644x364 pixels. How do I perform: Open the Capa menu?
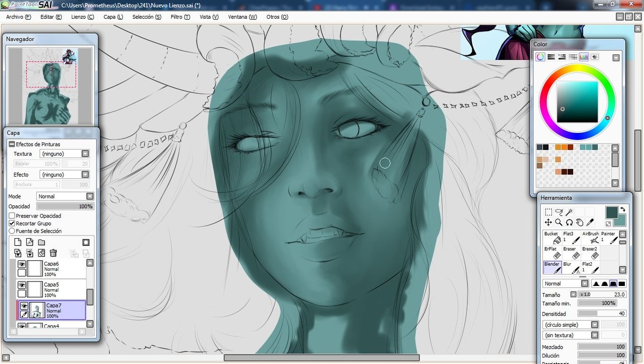pos(113,17)
